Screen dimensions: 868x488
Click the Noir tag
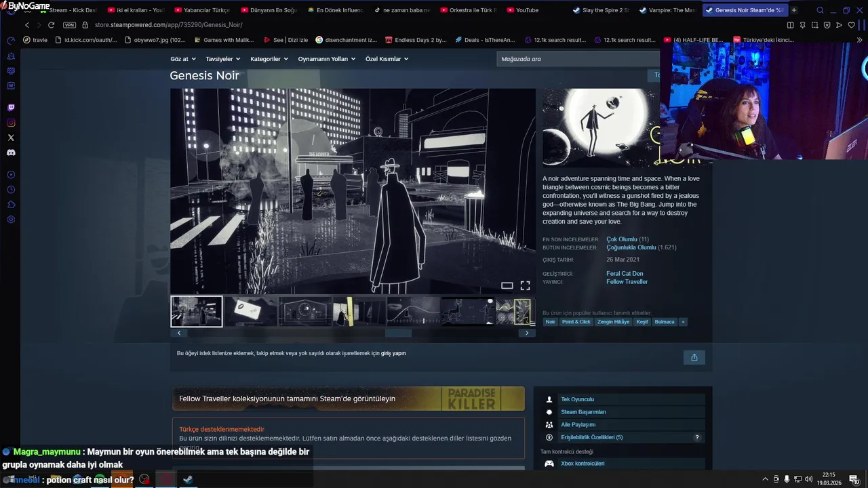click(x=550, y=322)
